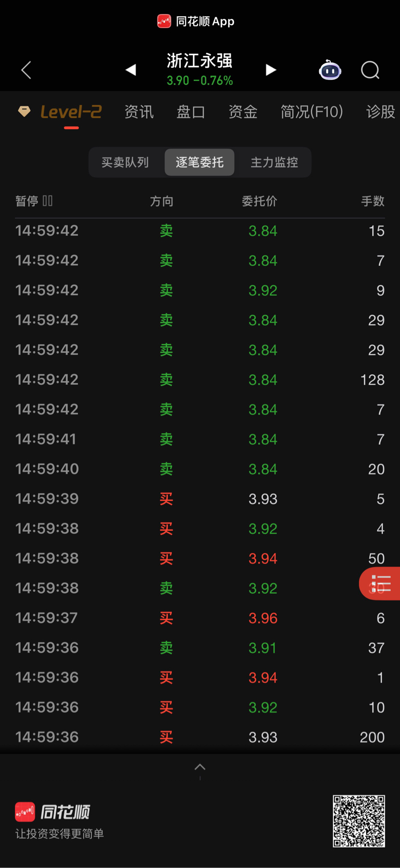Tap the 同花顺 logo at bottom

click(x=53, y=812)
